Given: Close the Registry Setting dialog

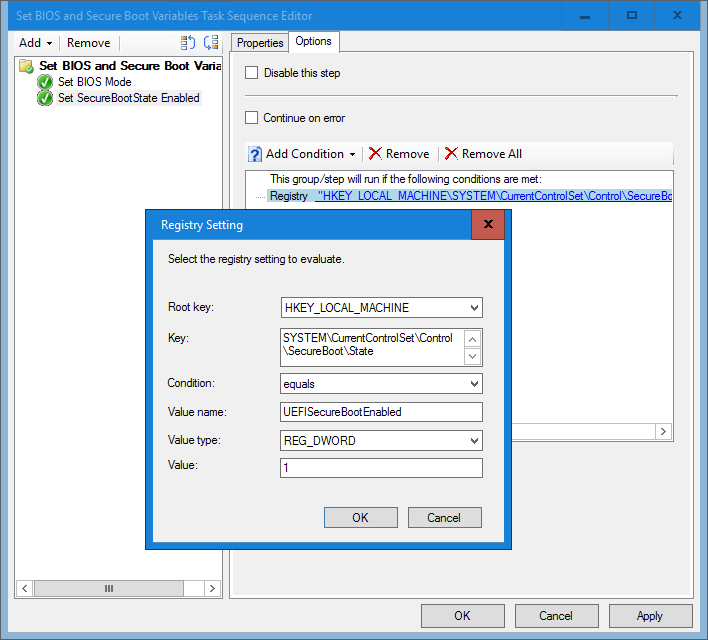Looking at the screenshot, I should point(488,225).
